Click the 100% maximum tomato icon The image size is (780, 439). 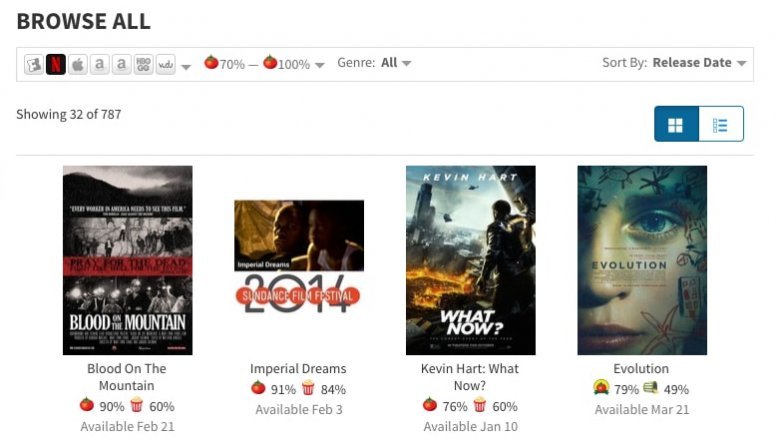point(270,62)
